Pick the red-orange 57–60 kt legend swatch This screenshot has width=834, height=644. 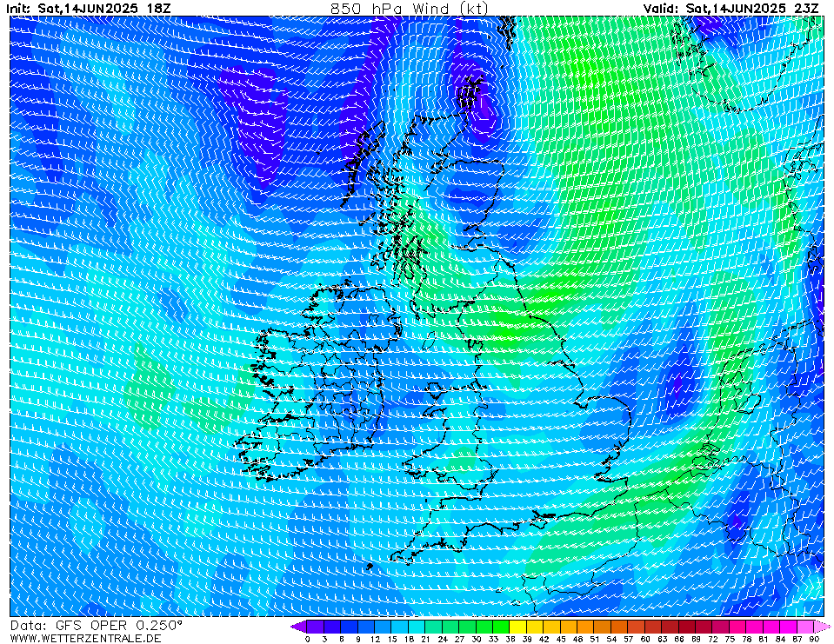[x=637, y=627]
